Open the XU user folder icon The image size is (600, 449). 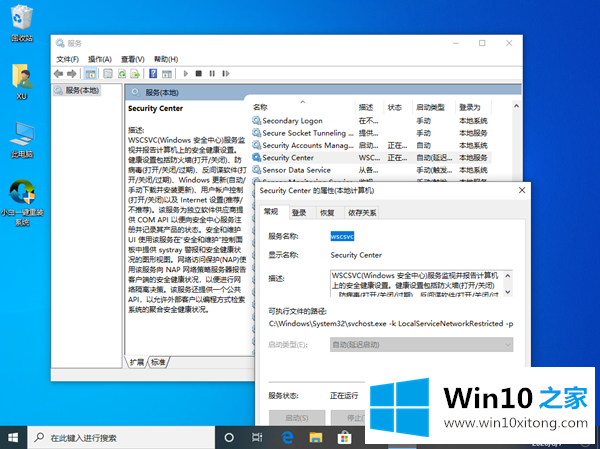(x=22, y=82)
